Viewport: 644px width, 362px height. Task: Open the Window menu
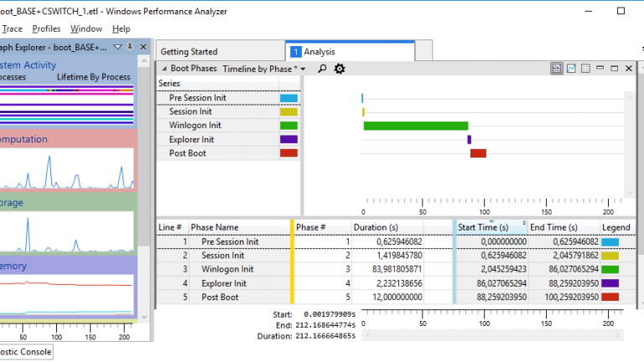coord(86,28)
